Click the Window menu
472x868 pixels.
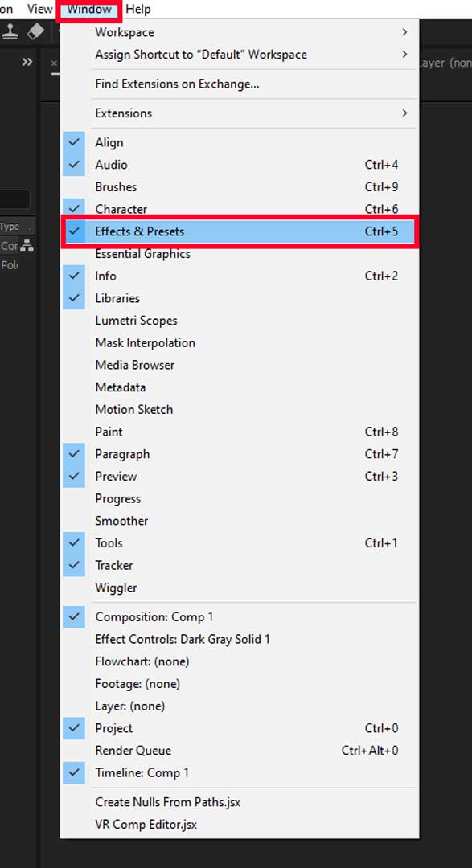(89, 10)
